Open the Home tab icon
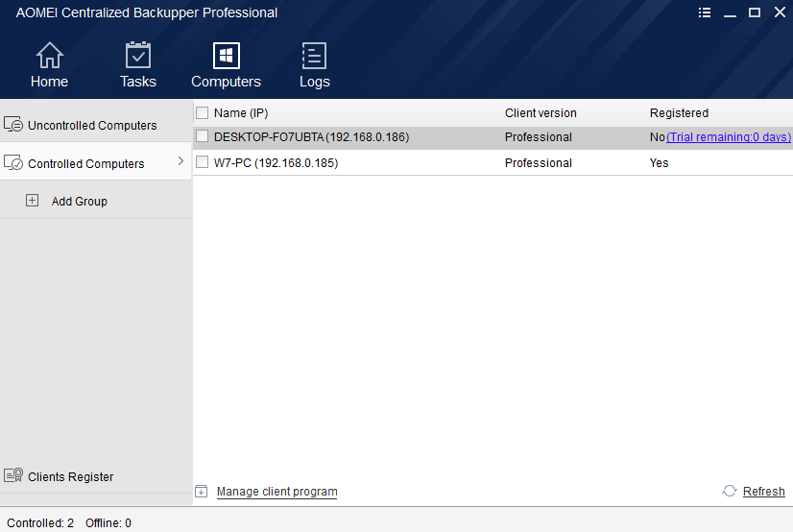The image size is (793, 532). click(50, 55)
